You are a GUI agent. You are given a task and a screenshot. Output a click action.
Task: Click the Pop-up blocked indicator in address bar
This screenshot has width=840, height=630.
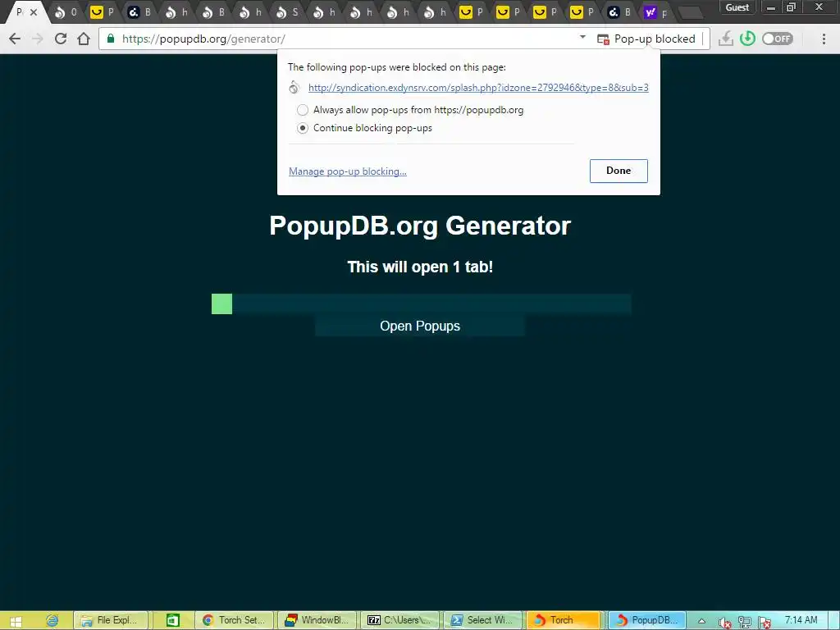pos(646,39)
